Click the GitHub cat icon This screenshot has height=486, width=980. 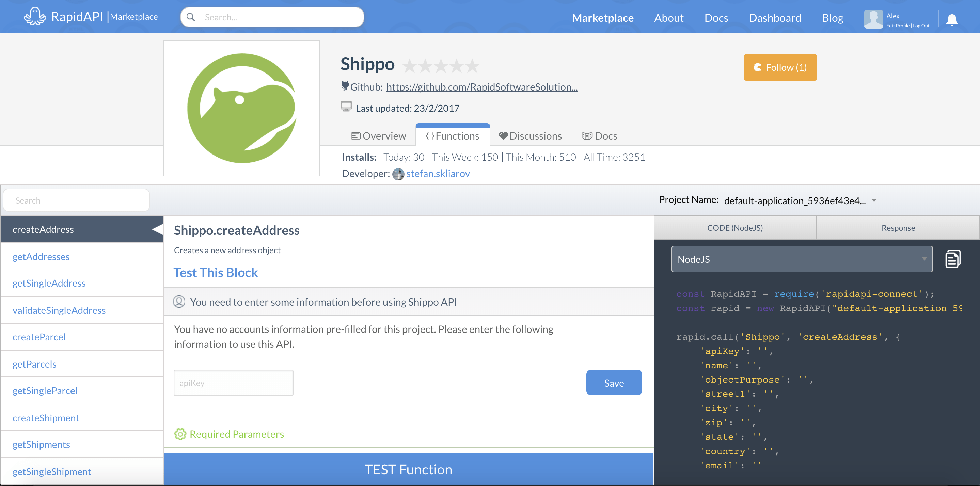point(345,86)
